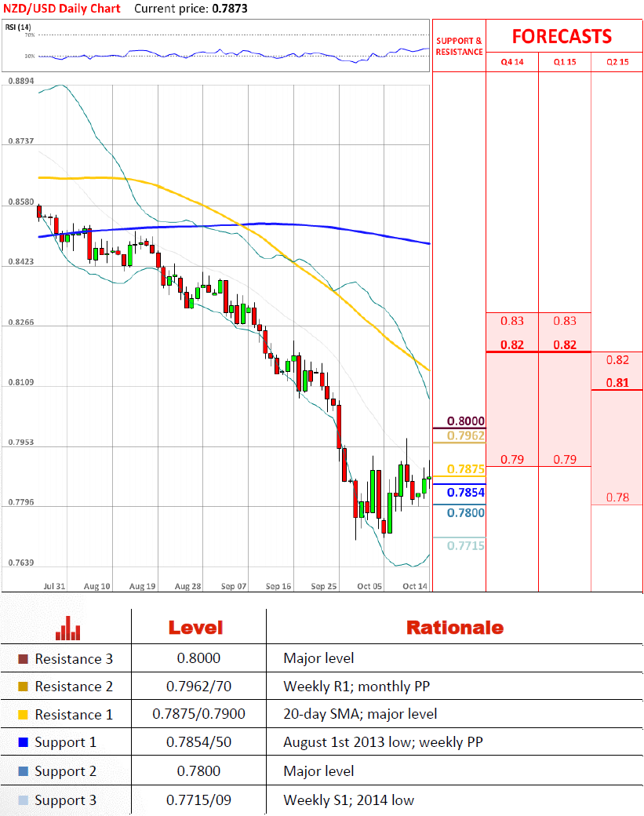Select the 'Resistance 2' row label

click(74, 687)
